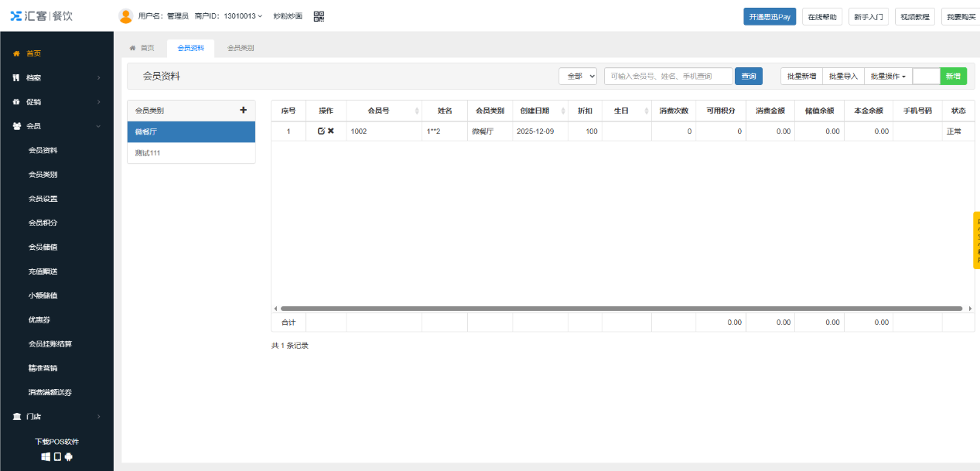Click the blue 查询 search button
Image resolution: width=980 pixels, height=471 pixels.
(x=748, y=77)
